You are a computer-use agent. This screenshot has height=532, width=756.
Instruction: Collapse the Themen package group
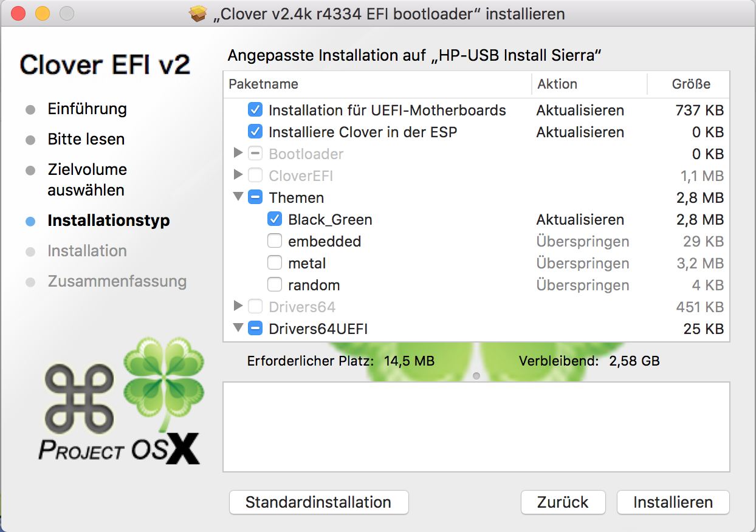pyautogui.click(x=238, y=197)
